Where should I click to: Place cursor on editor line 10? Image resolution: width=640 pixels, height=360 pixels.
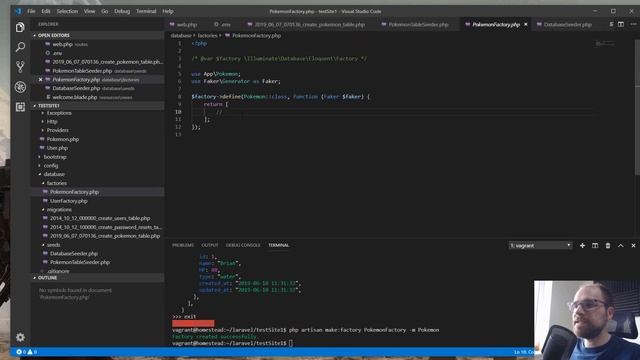(x=392, y=112)
